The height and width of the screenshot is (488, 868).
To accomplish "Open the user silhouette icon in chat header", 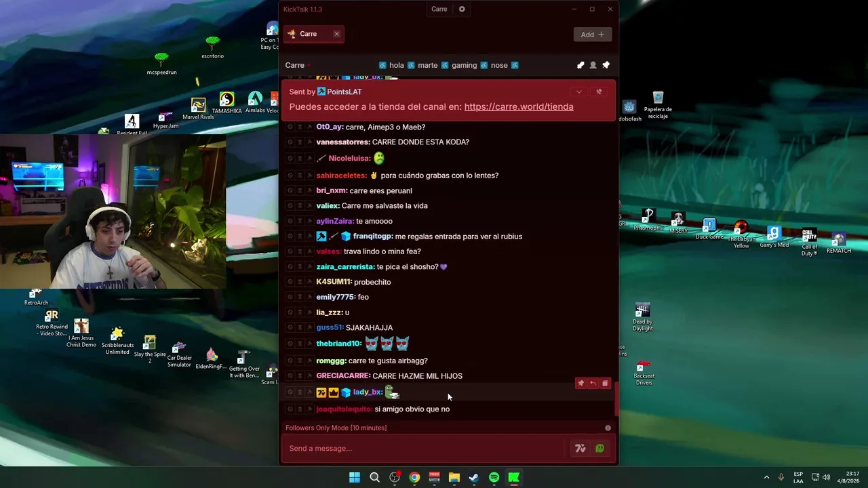I will pos(593,65).
